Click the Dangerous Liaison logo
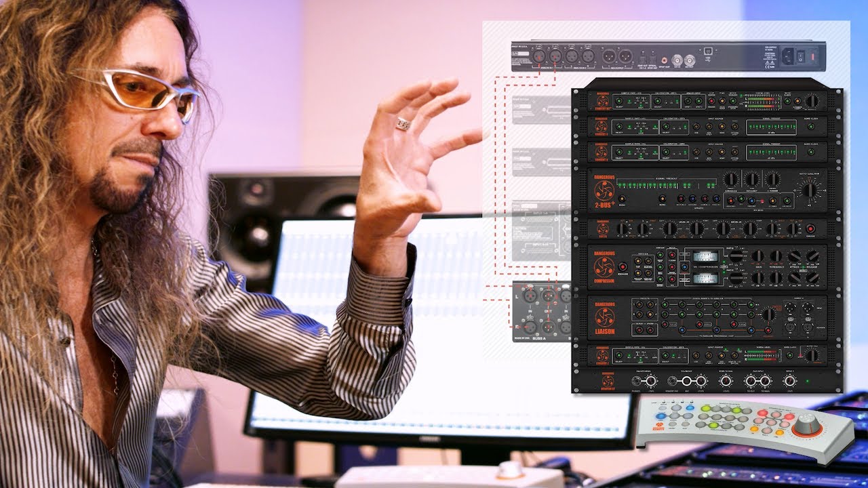The height and width of the screenshot is (488, 868). tap(605, 318)
